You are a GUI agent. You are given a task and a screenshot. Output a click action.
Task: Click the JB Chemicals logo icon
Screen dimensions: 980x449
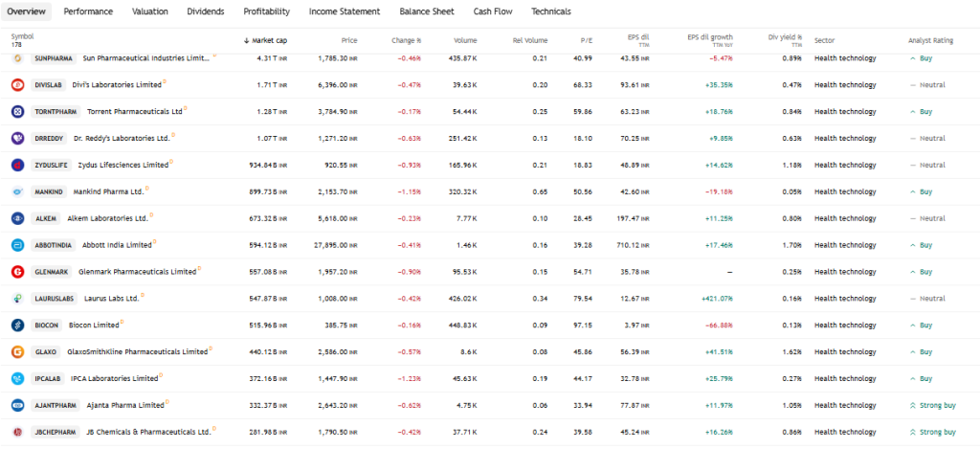17,432
